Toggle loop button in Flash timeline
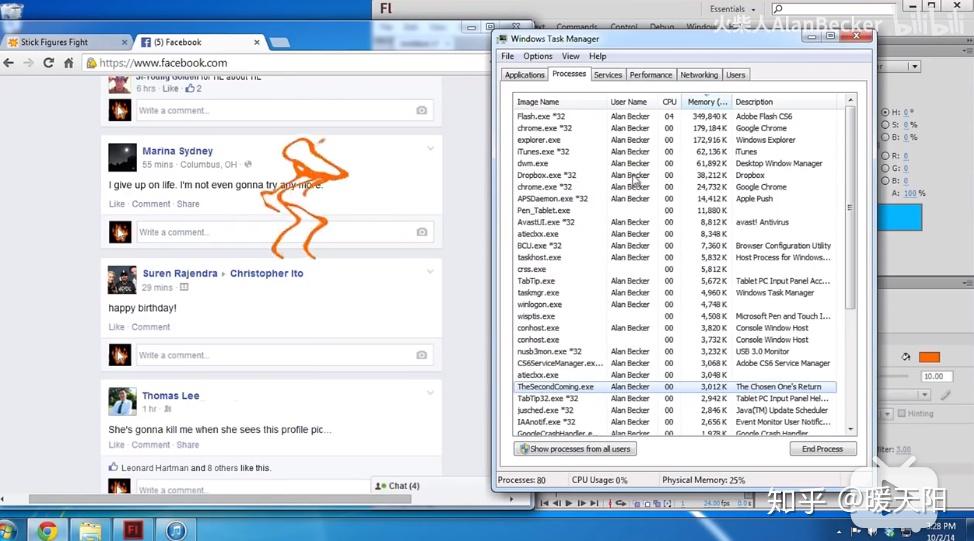 coord(621,503)
